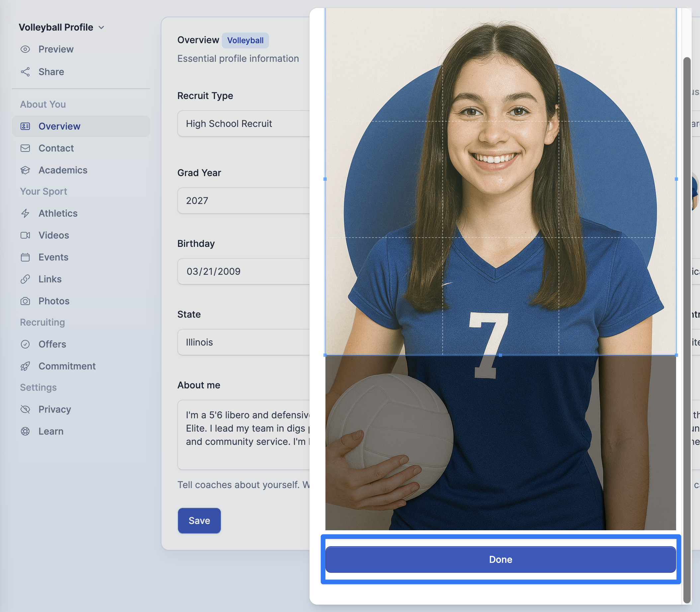Click the crop box bottom-center handle

pos(500,356)
